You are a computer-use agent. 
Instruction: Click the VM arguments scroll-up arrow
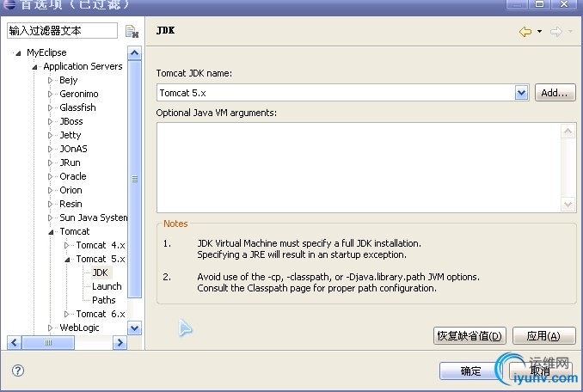(568, 132)
